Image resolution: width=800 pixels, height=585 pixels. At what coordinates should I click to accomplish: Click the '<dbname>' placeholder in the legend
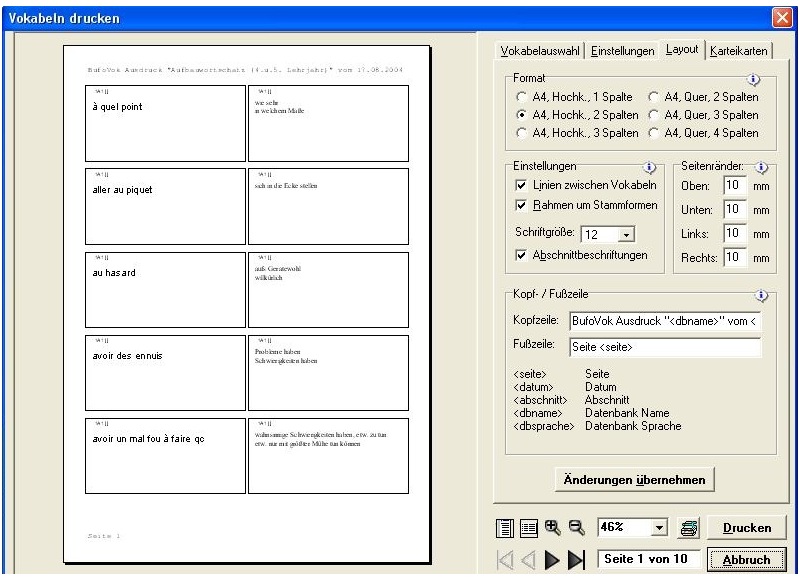pos(538,413)
